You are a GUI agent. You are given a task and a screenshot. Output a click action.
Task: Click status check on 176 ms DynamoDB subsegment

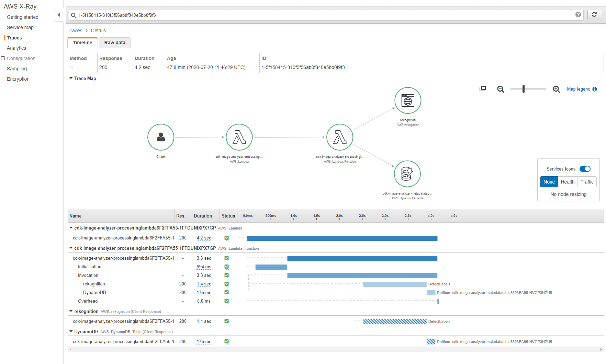pos(226,292)
